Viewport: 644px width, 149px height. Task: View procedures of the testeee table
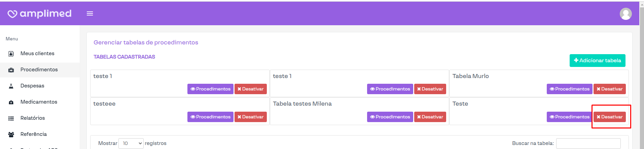click(210, 117)
